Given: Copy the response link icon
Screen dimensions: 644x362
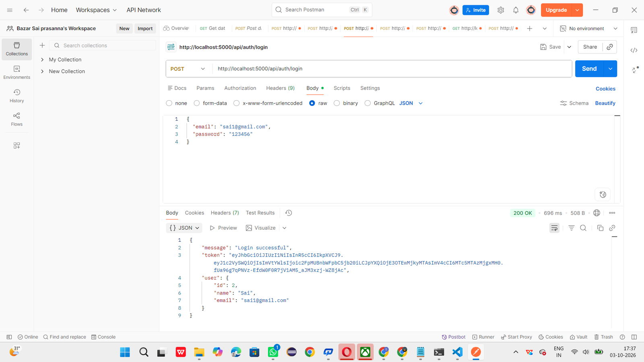Looking at the screenshot, I should tap(612, 228).
